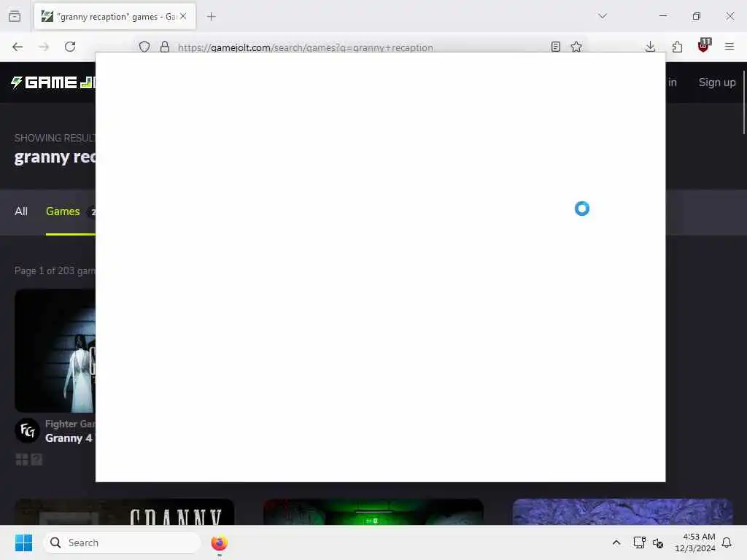Expand the list all tabs chevron
The width and height of the screenshot is (747, 560).
coord(603,16)
